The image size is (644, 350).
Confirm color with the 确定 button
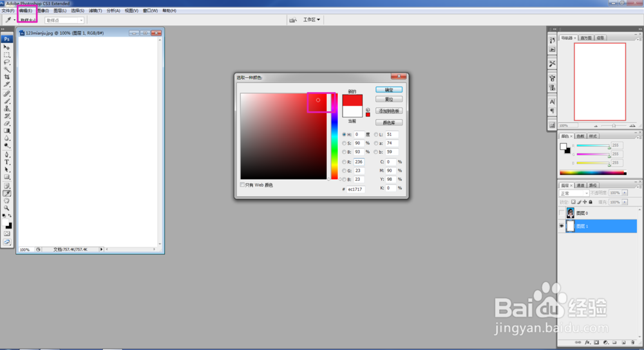[x=389, y=90]
